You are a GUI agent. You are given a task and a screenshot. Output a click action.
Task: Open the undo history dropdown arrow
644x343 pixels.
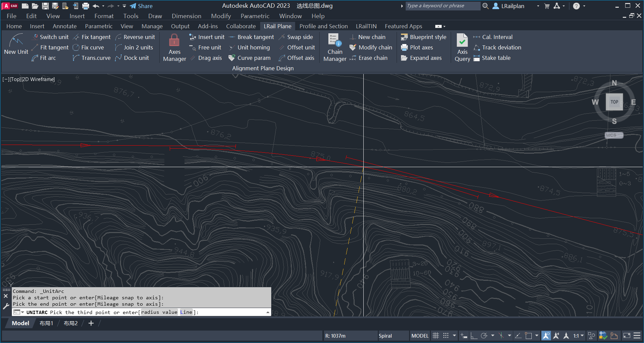[x=103, y=6]
